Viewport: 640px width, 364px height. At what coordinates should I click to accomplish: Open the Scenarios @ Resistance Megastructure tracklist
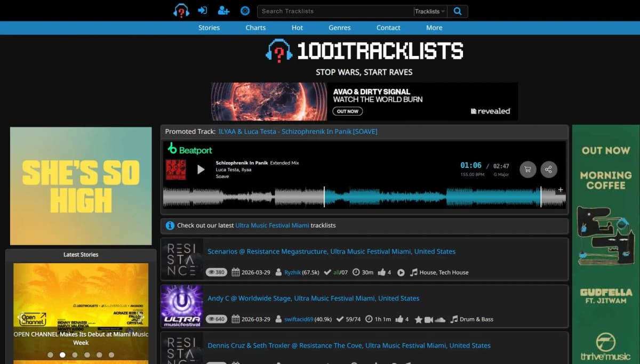pyautogui.click(x=332, y=252)
